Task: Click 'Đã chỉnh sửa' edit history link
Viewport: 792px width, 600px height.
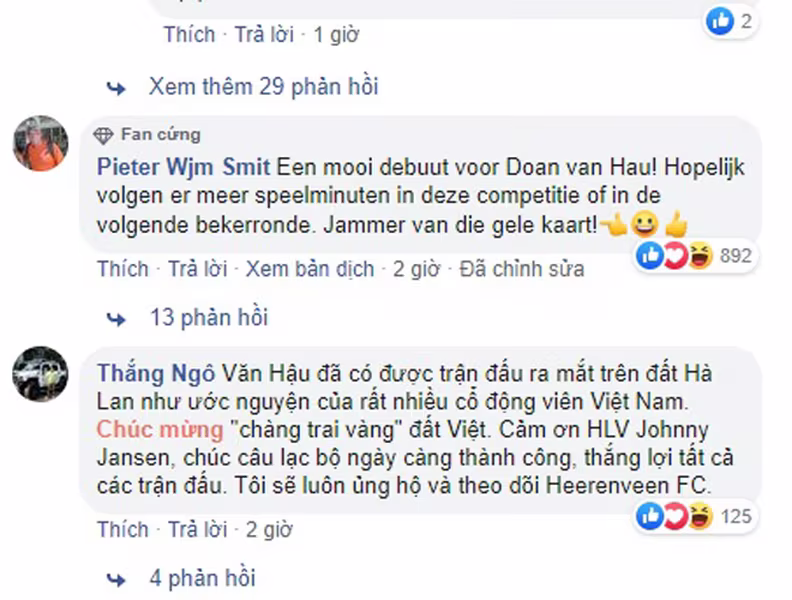Action: click(521, 269)
